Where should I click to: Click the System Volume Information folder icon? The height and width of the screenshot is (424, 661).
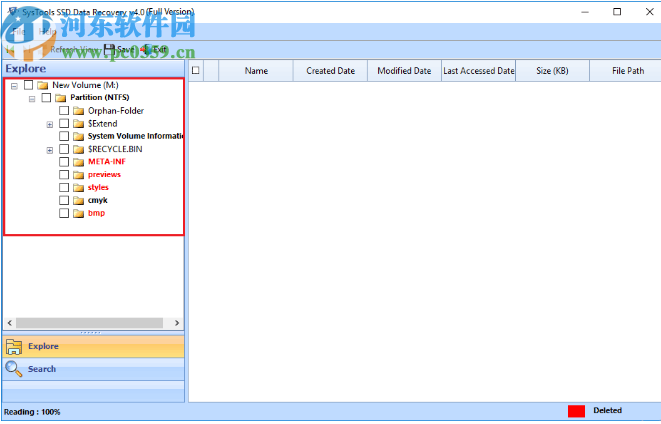click(x=78, y=137)
